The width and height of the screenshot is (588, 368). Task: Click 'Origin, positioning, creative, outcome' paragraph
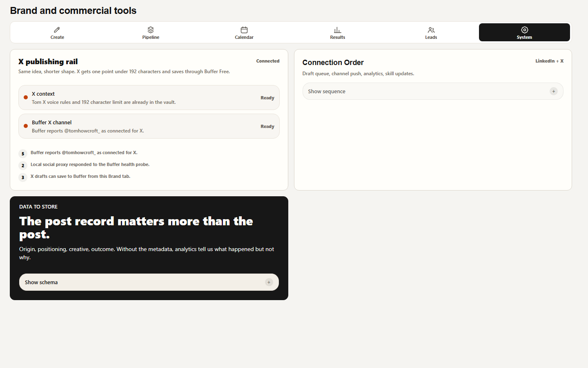pyautogui.click(x=147, y=253)
